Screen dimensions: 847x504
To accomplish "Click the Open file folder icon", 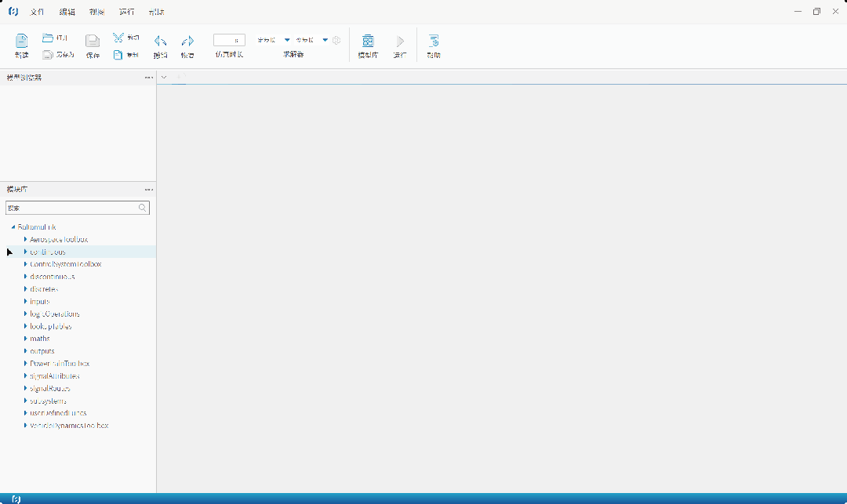I will pyautogui.click(x=48, y=38).
